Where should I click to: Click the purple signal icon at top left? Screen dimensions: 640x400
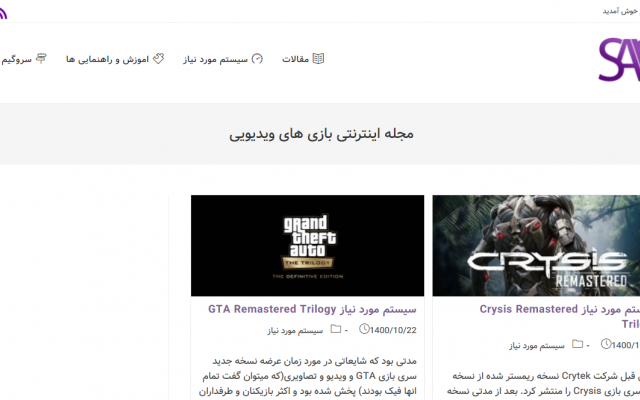(x=3, y=12)
